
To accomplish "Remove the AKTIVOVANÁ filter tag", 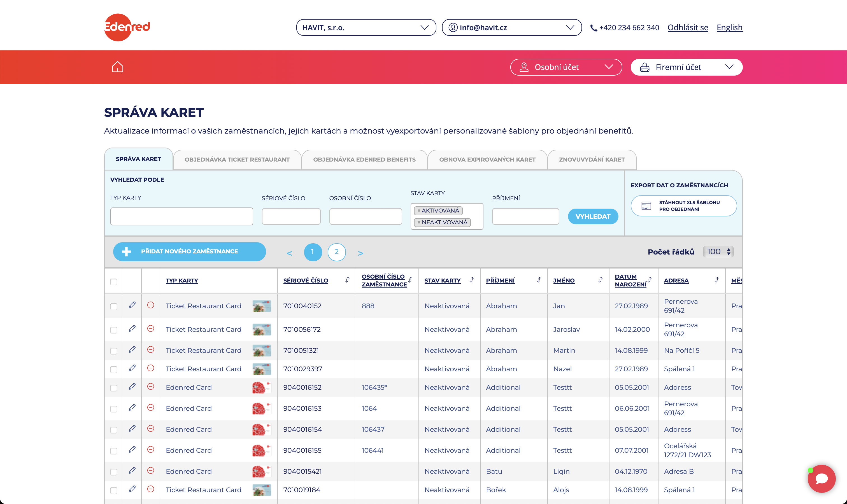I will [x=419, y=211].
